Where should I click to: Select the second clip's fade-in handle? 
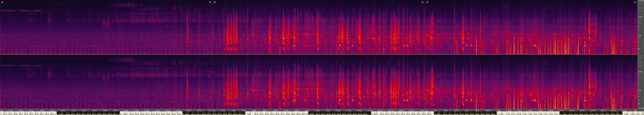pos(215,2)
